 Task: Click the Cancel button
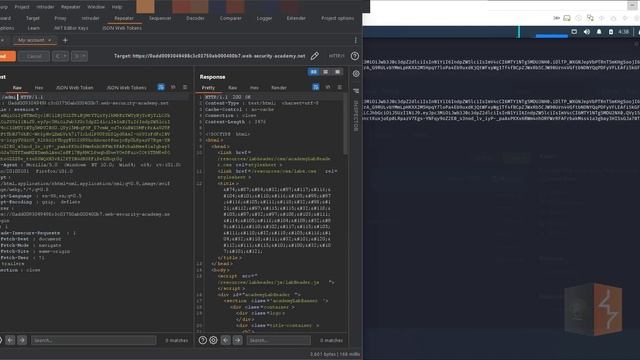pos(34,56)
